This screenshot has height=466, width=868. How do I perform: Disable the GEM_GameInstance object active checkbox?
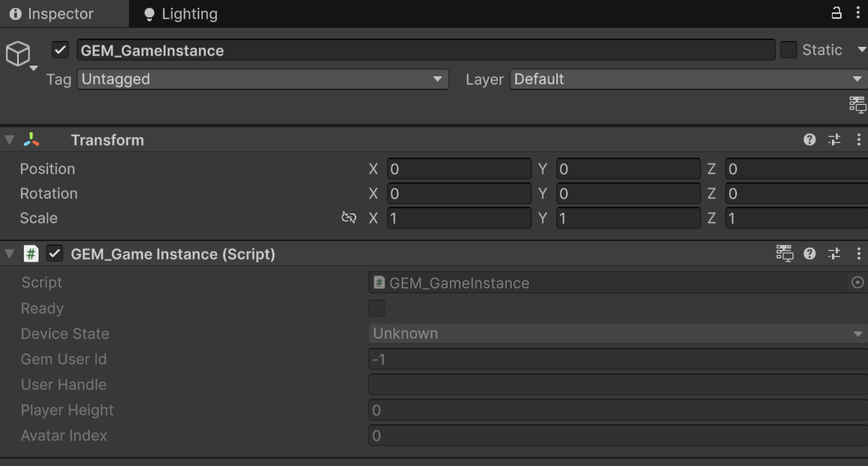point(60,50)
